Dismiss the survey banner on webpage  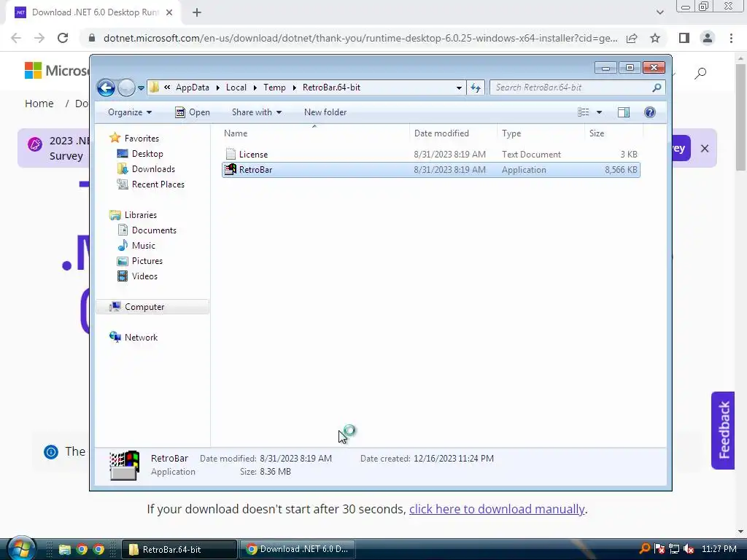point(705,149)
